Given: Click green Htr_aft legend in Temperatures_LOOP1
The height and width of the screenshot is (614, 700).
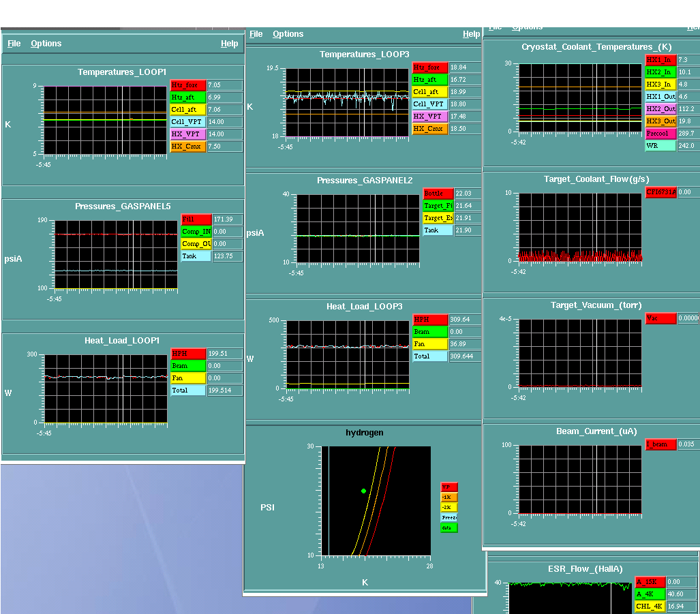Looking at the screenshot, I should point(188,97).
